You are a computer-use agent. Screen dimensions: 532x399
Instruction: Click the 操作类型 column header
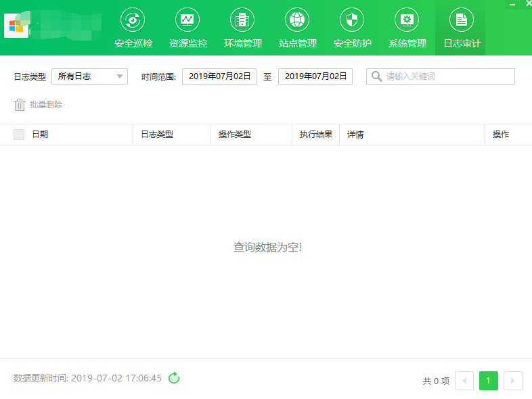[235, 135]
